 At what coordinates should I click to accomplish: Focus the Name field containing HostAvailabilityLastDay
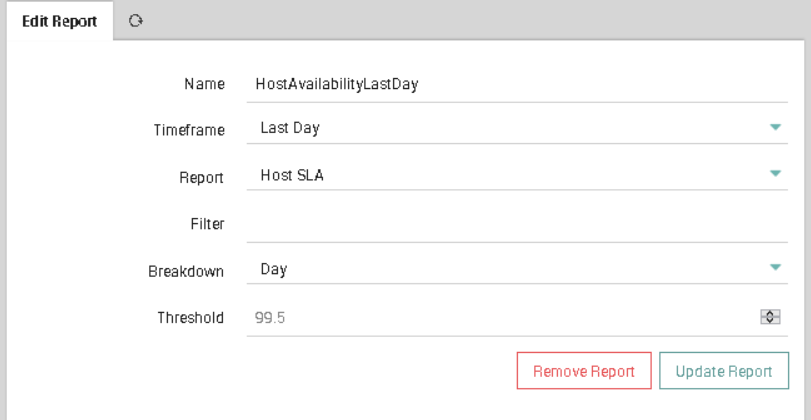(517, 84)
